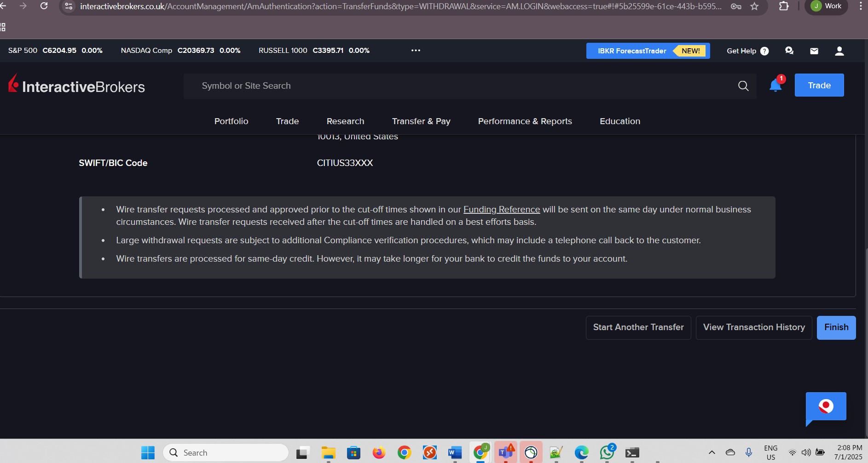This screenshot has width=868, height=463.
Task: Click the Finish button
Action: coord(836,328)
